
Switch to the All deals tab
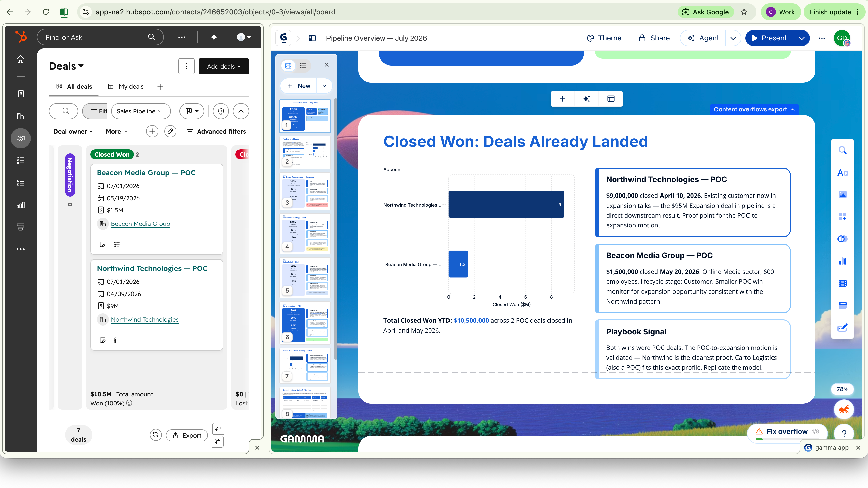[74, 87]
